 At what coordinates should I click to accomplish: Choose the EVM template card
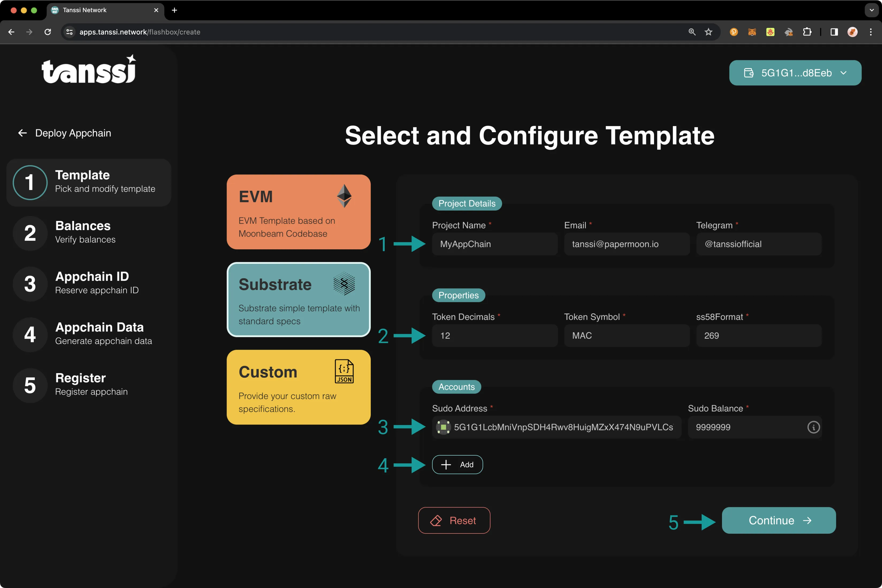pyautogui.click(x=299, y=212)
